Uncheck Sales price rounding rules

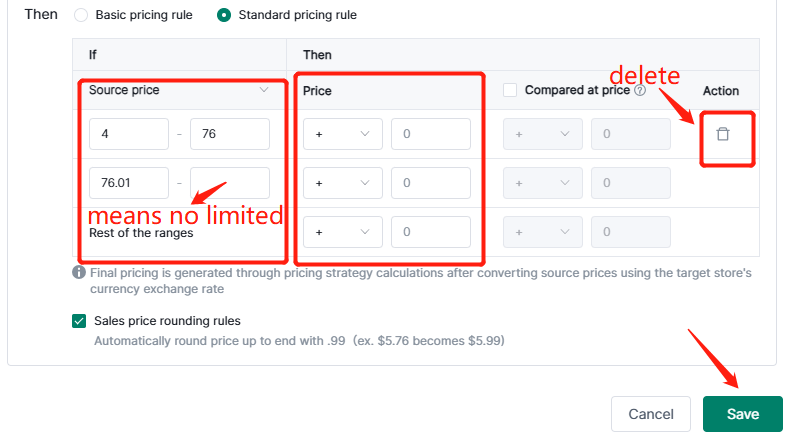pos(79,321)
